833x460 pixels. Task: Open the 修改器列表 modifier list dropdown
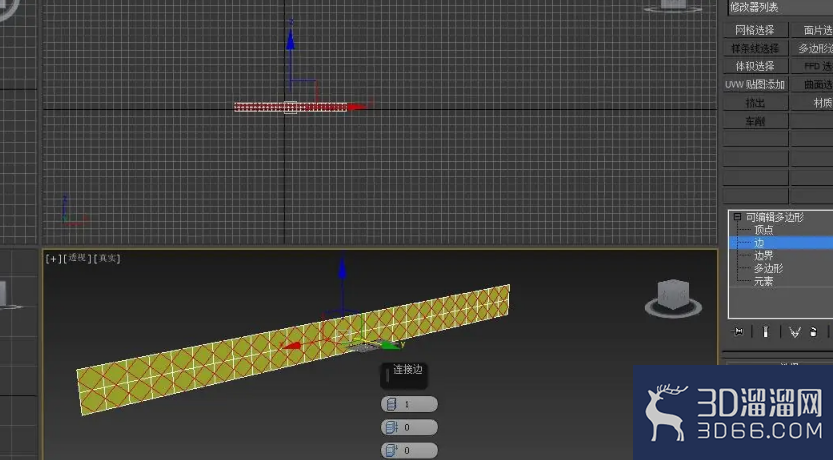pyautogui.click(x=780, y=7)
